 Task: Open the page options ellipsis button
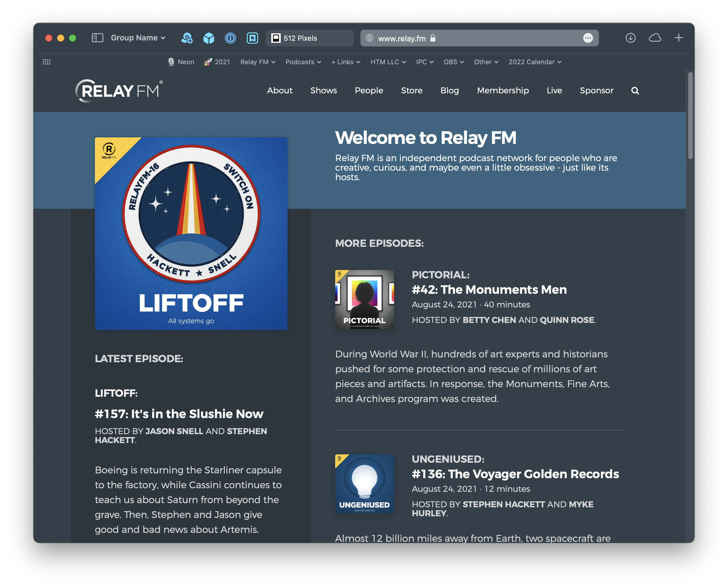588,38
